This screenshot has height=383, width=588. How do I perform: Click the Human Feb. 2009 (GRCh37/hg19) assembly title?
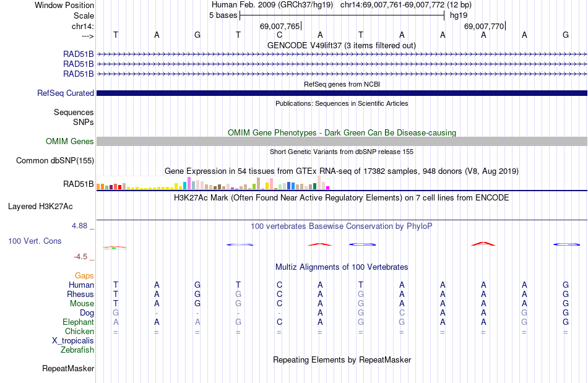coord(272,5)
